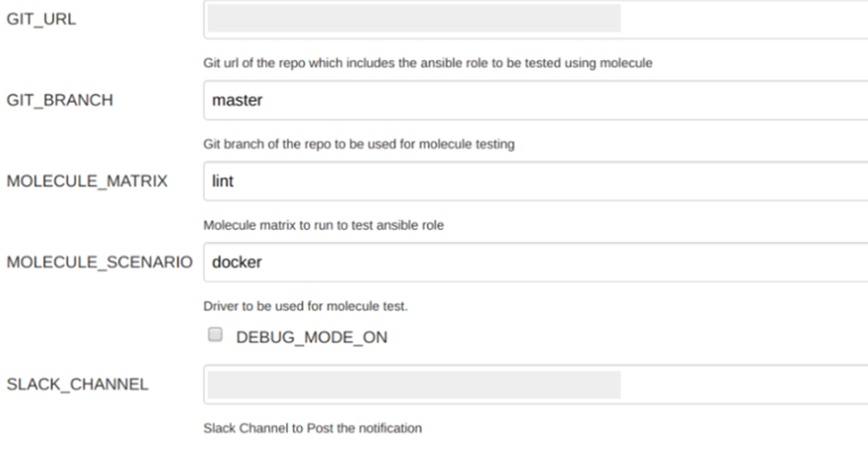
Task: Focus the MOLECULE_MATRIX input field
Action: pos(536,182)
